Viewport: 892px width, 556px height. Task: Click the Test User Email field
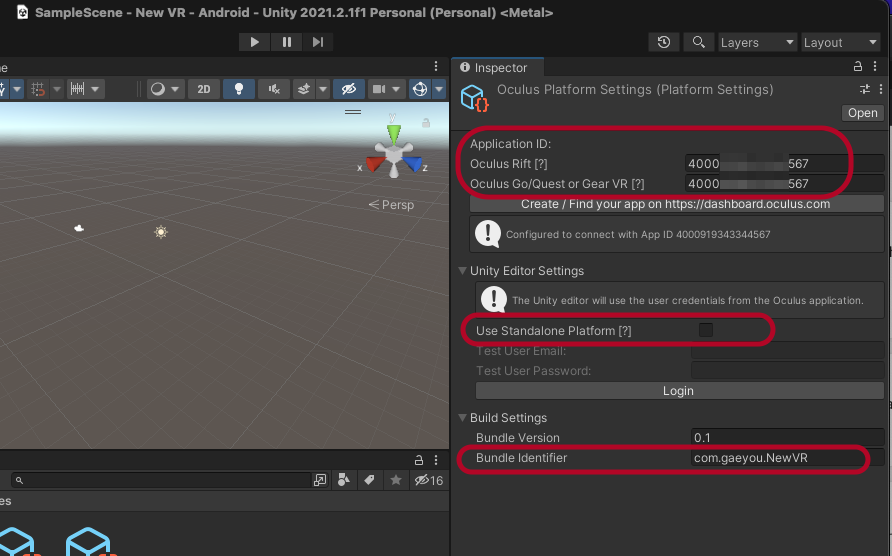787,351
